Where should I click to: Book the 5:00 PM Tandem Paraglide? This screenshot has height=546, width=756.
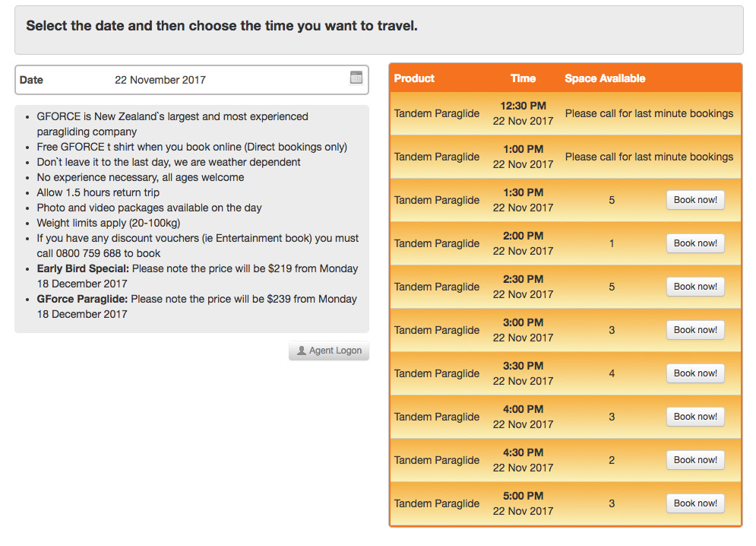pos(695,503)
